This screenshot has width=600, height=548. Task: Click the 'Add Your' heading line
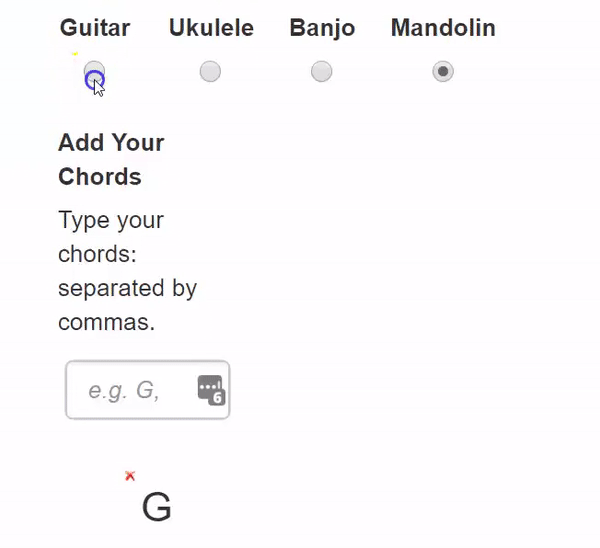tap(111, 143)
